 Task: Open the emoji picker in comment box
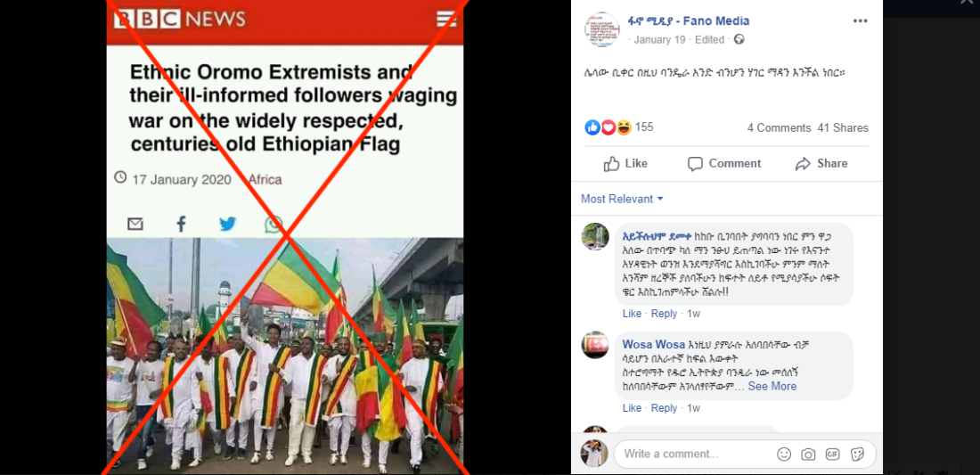point(784,455)
